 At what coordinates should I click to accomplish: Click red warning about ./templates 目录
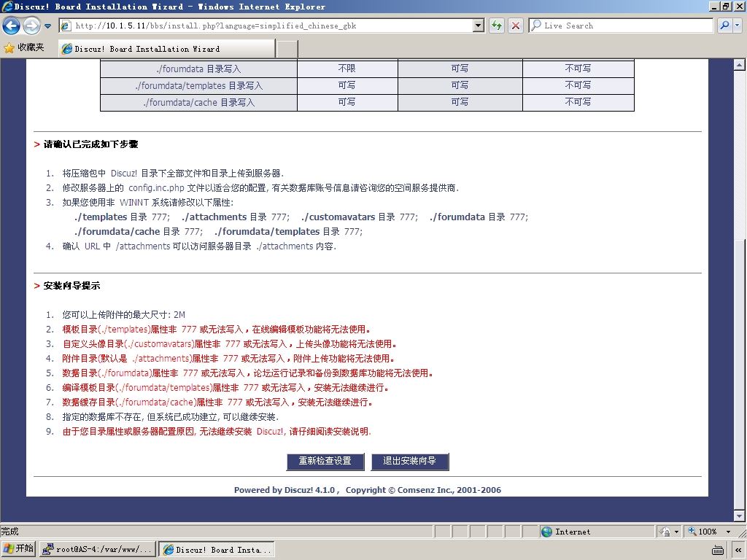[216, 330]
